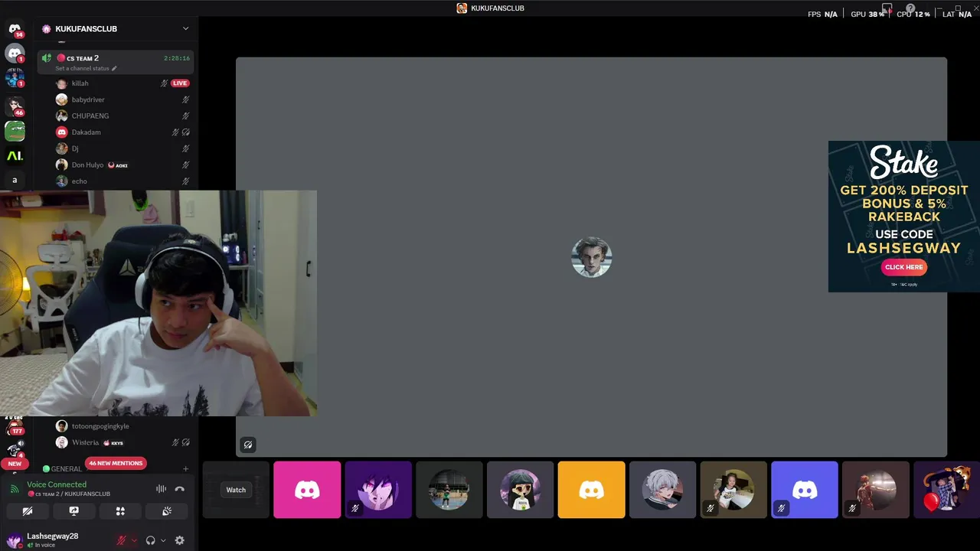Click the Stake ad CLICK HERE button

click(904, 267)
